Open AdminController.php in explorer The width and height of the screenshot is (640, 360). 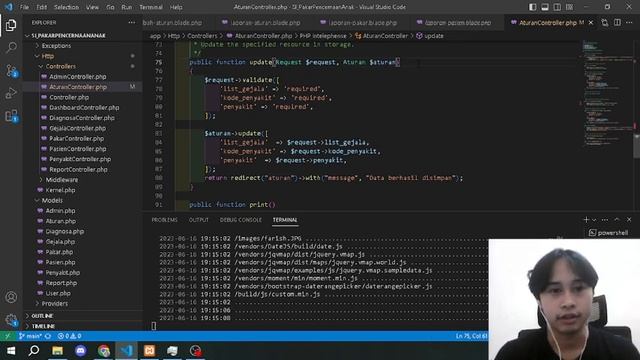point(78,76)
